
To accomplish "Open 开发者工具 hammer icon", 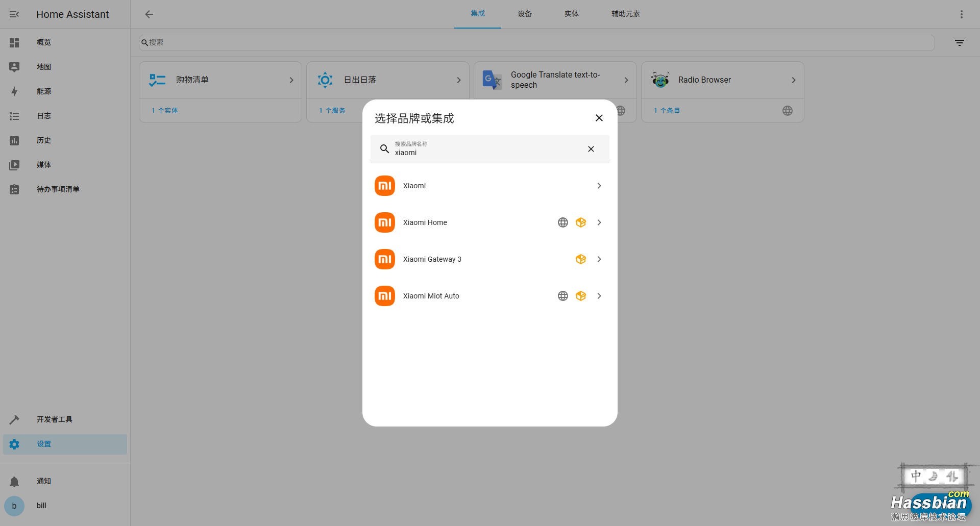I will [x=14, y=419].
